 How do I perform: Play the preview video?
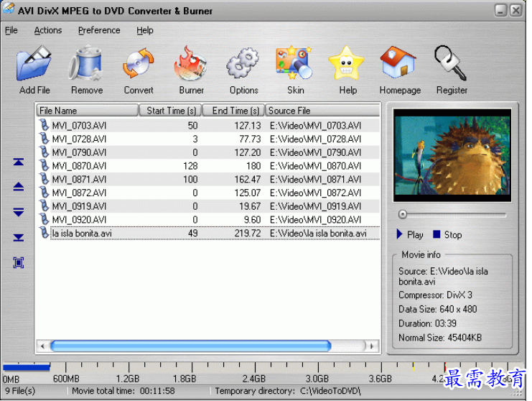tap(410, 234)
